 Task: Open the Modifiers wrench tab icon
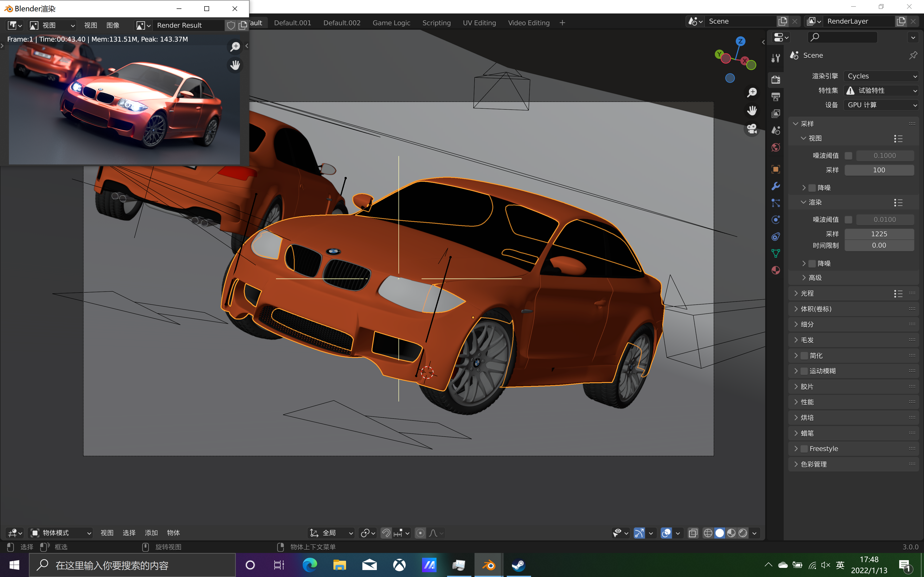pyautogui.click(x=776, y=186)
